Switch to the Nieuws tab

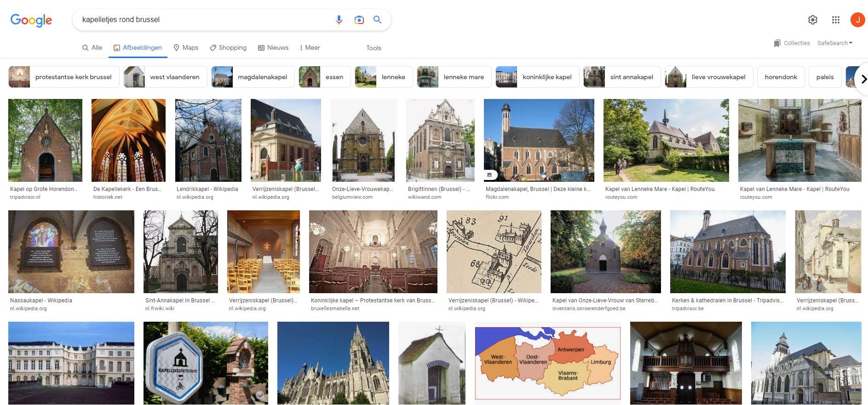(273, 48)
